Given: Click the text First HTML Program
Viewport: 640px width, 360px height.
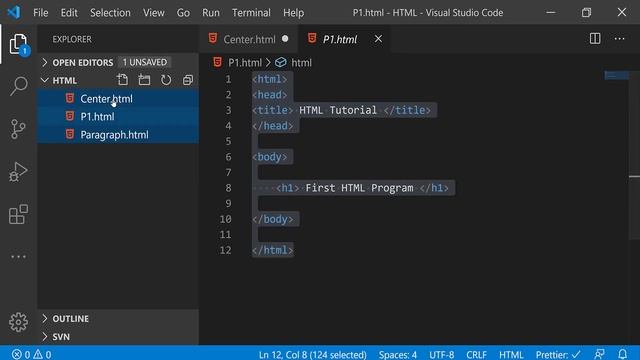Looking at the screenshot, I should (359, 188).
